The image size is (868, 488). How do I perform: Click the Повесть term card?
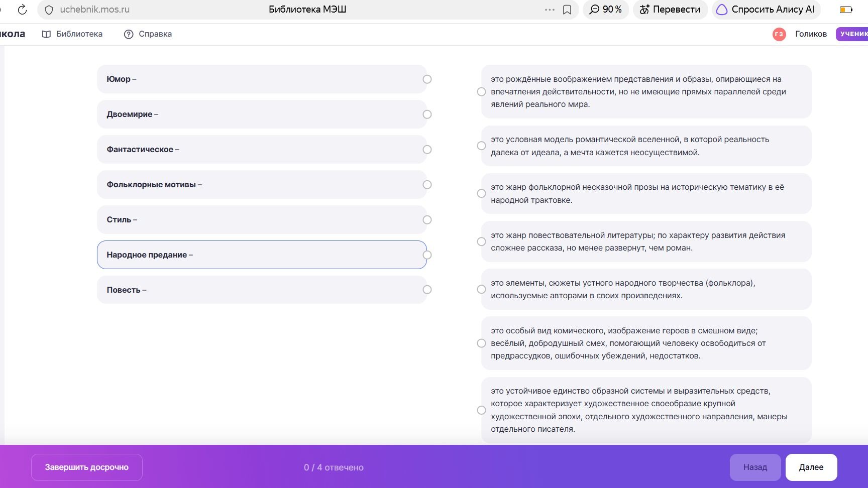pyautogui.click(x=262, y=290)
